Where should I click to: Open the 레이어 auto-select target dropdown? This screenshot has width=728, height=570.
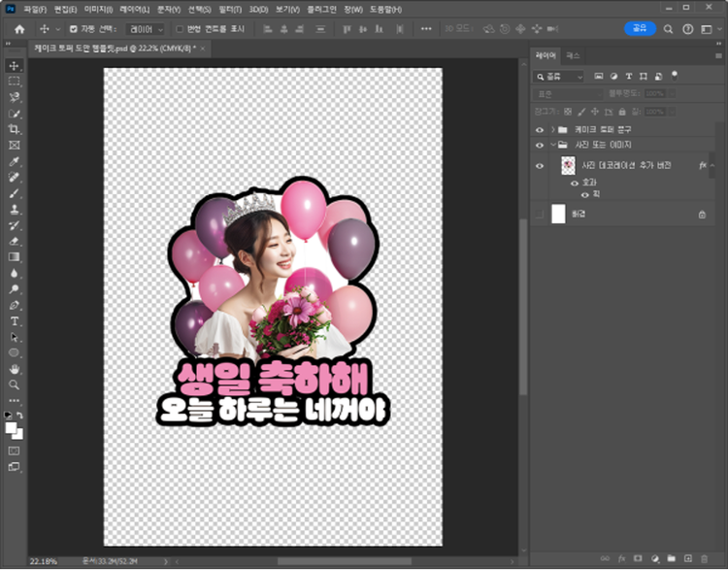click(146, 29)
